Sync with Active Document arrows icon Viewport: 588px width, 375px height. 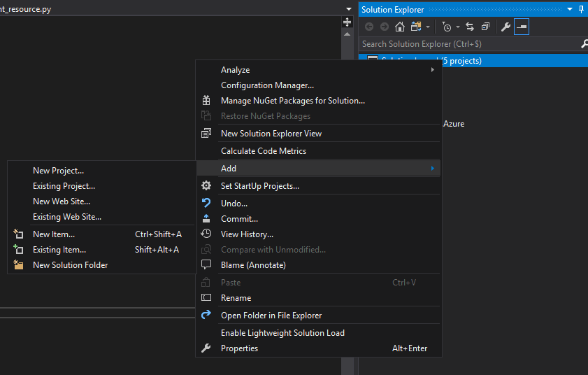pyautogui.click(x=470, y=27)
